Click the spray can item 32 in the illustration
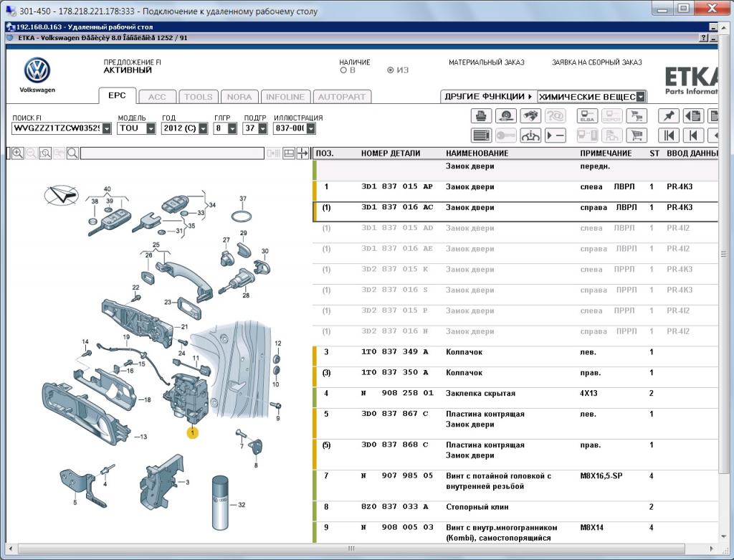The height and width of the screenshot is (560, 734). (x=221, y=503)
